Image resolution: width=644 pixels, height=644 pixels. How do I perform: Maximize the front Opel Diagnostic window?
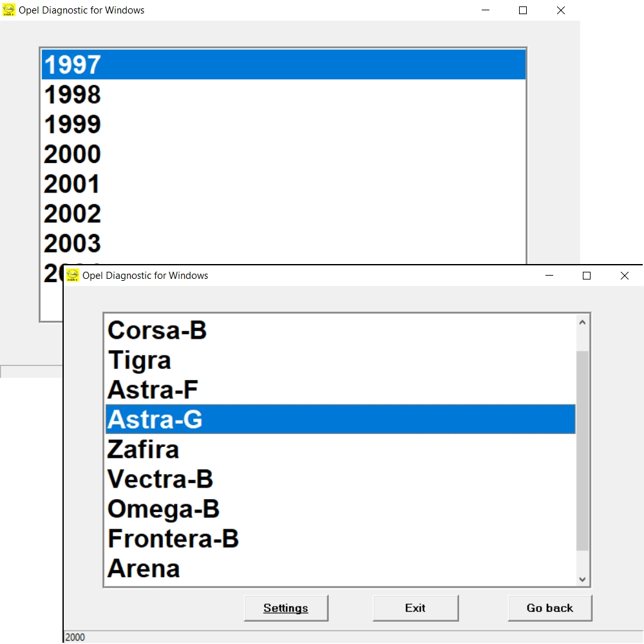point(586,276)
